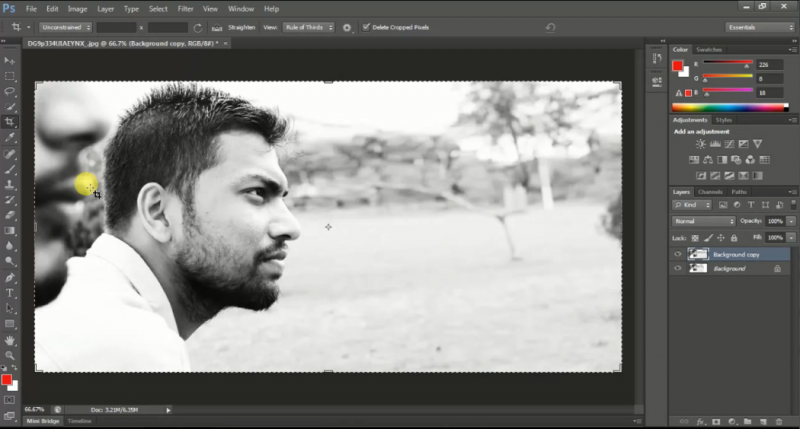
Task: Hide the Background copy layer
Action: coord(678,254)
